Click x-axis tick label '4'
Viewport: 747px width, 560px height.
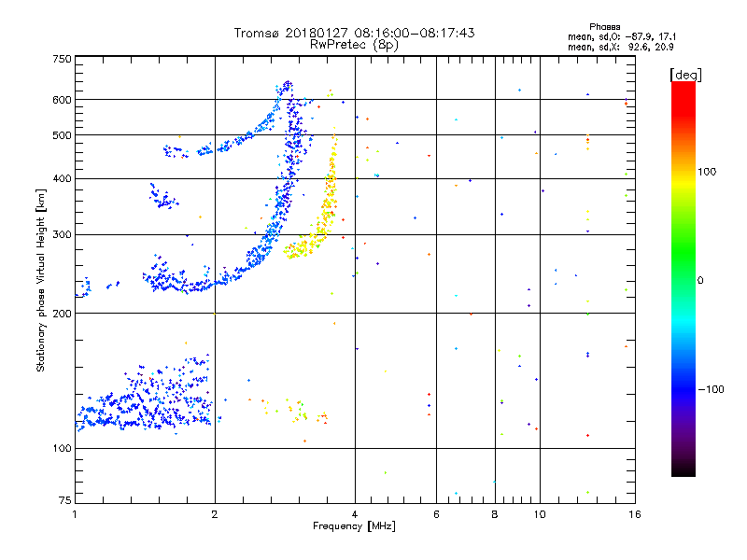355,514
